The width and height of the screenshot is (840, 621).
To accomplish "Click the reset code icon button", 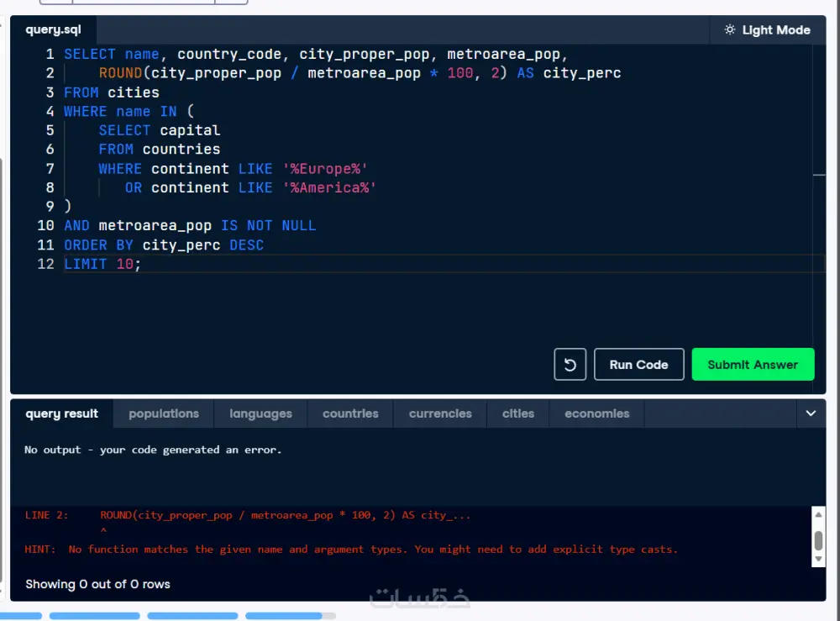I will click(x=570, y=365).
